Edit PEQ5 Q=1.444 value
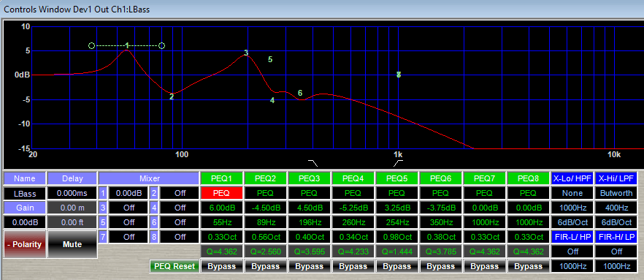 (396, 251)
